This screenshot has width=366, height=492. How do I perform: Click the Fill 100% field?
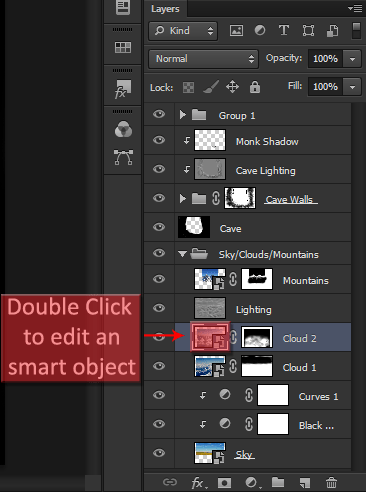326,87
